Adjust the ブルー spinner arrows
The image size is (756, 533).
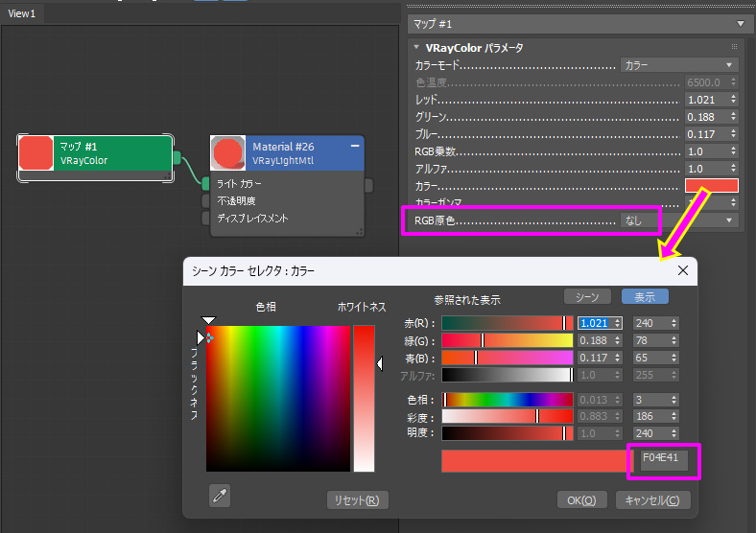point(733,134)
